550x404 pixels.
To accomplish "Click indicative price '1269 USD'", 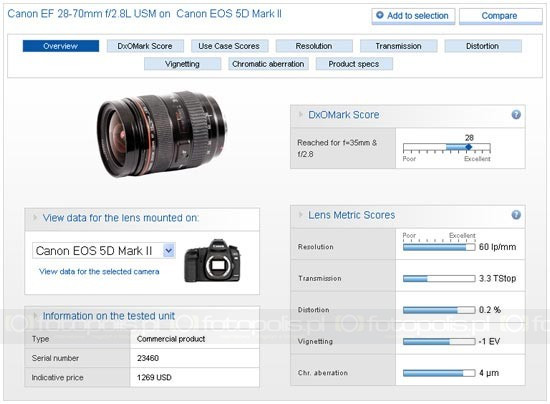I will pos(154,377).
